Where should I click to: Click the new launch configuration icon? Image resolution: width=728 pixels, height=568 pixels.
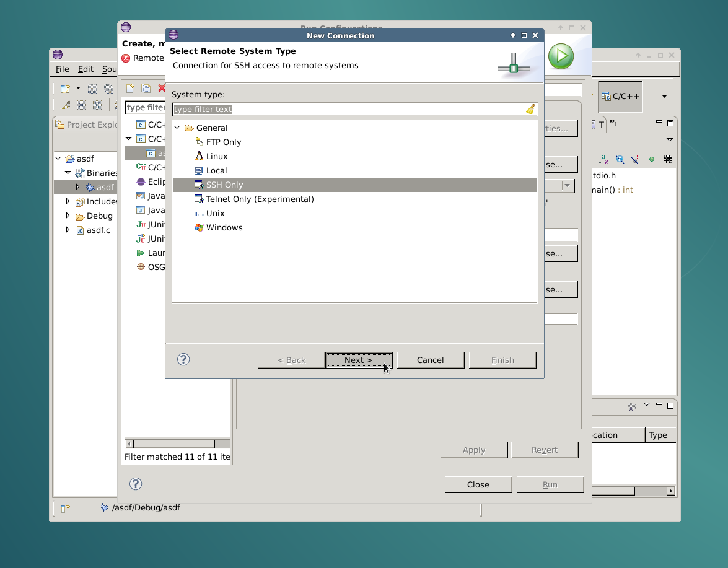click(x=130, y=89)
